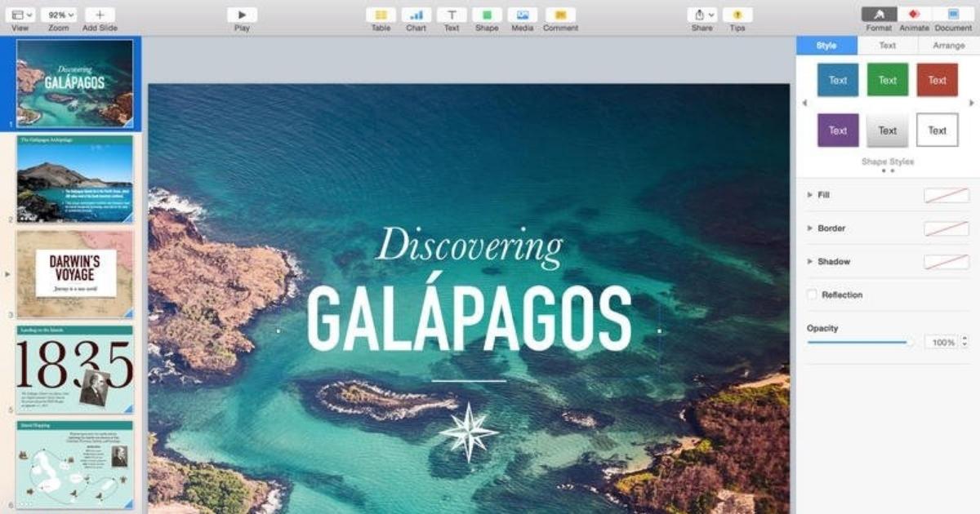
Task: Open the Animate inspector
Action: point(914,15)
